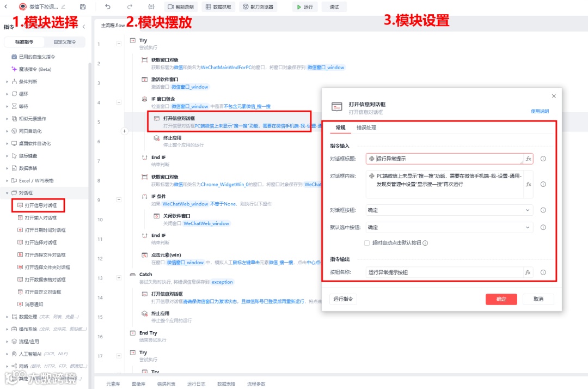Switch to the 常规 tab in the dialog
Viewport: 588px width, 389px height.
click(x=340, y=127)
